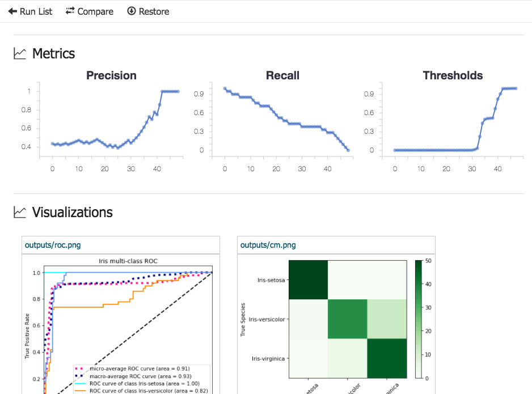This screenshot has height=394, width=532.
Task: Open the outputs/cm.png link
Action: point(268,245)
